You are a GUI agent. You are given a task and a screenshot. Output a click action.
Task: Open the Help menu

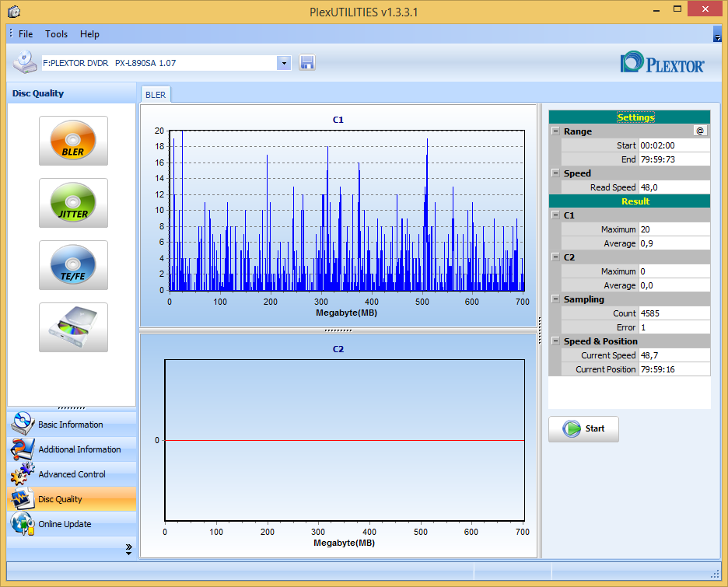[x=89, y=34]
